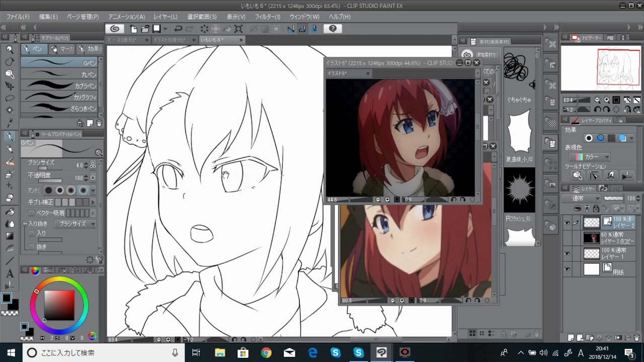
Task: Open the アニメーション(A) menu
Action: 126,17
